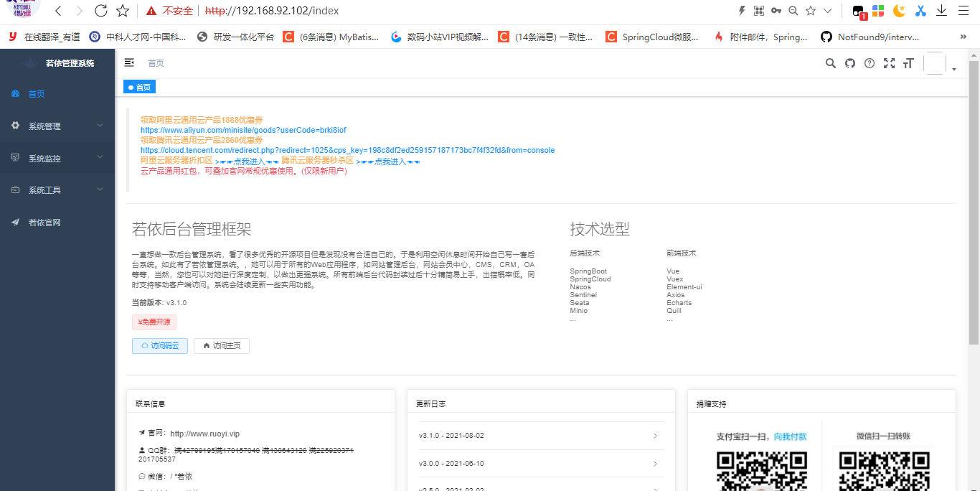The height and width of the screenshot is (491, 980).
Task: Open the GitHub source code icon
Action: [x=849, y=63]
